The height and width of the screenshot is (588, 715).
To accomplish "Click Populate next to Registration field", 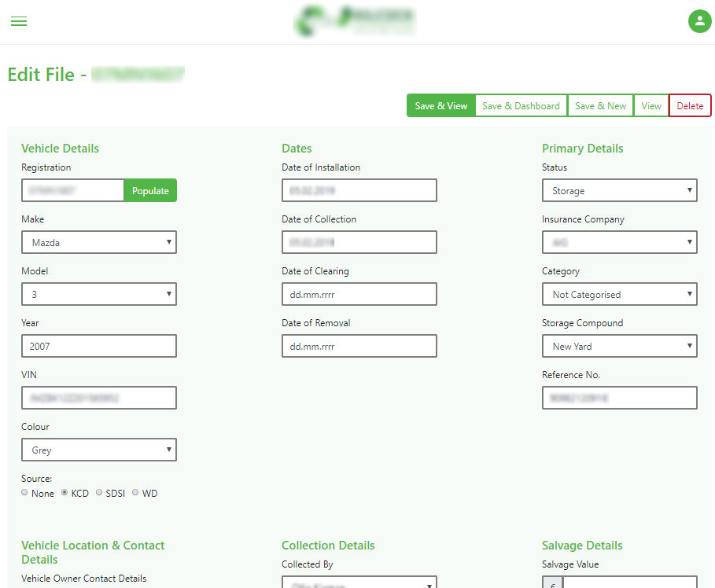I will pyautogui.click(x=150, y=190).
